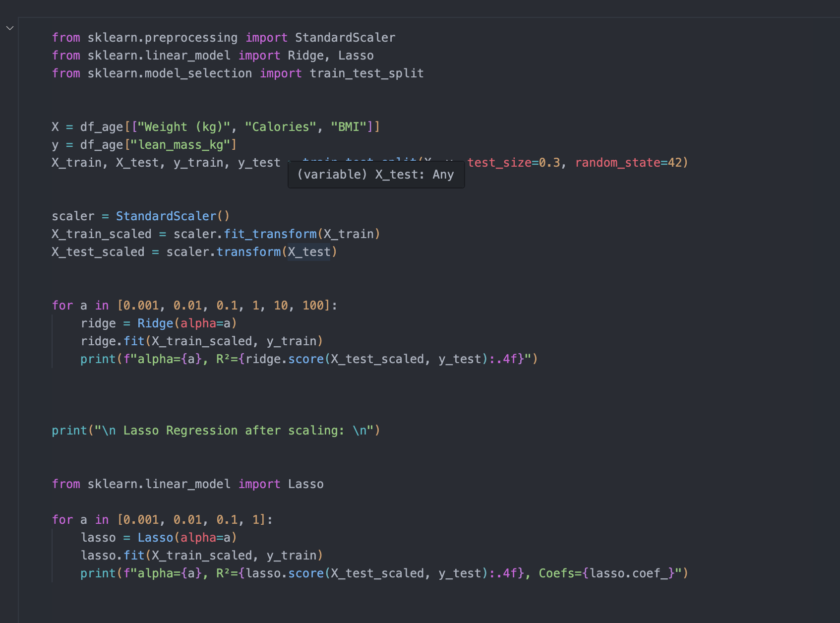Click the test_size=0.3 argument
This screenshot has width=840, height=623.
tap(513, 163)
